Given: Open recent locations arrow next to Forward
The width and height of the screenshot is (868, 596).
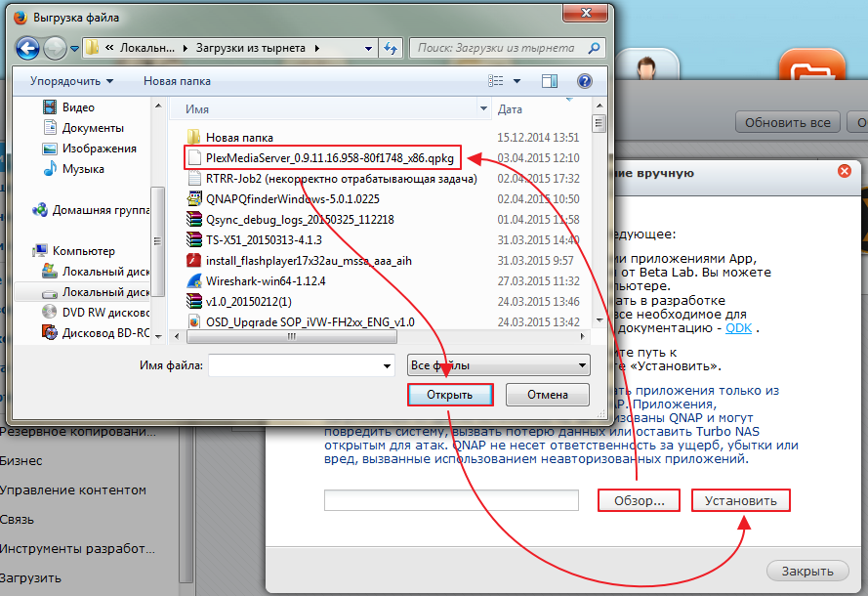Looking at the screenshot, I should 75,49.
